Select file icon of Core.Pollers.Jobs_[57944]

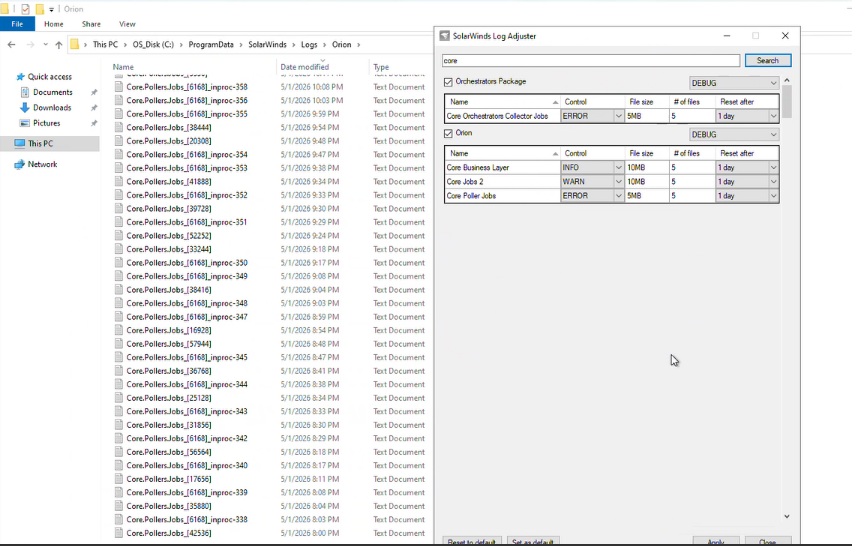click(118, 344)
